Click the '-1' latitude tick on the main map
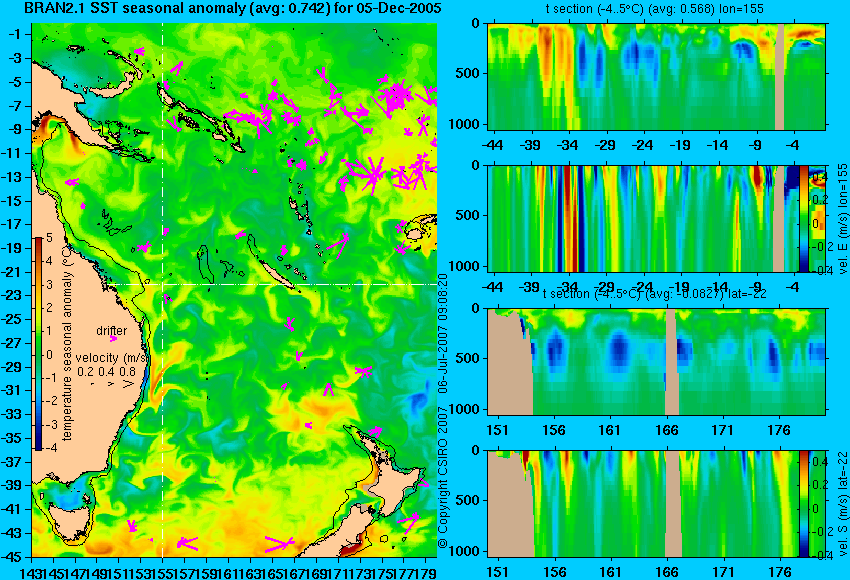 click(16, 34)
